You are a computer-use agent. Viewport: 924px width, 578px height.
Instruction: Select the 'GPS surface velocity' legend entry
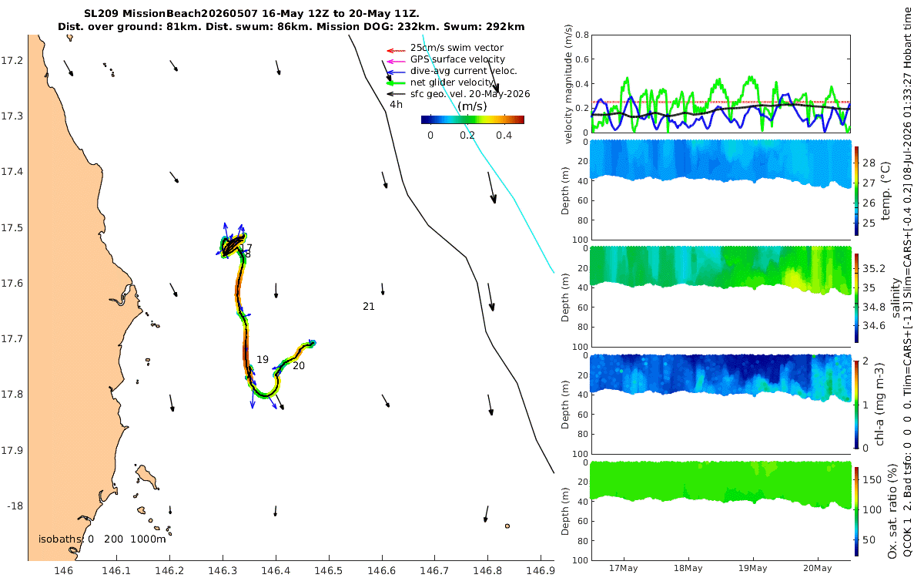pyautogui.click(x=457, y=59)
